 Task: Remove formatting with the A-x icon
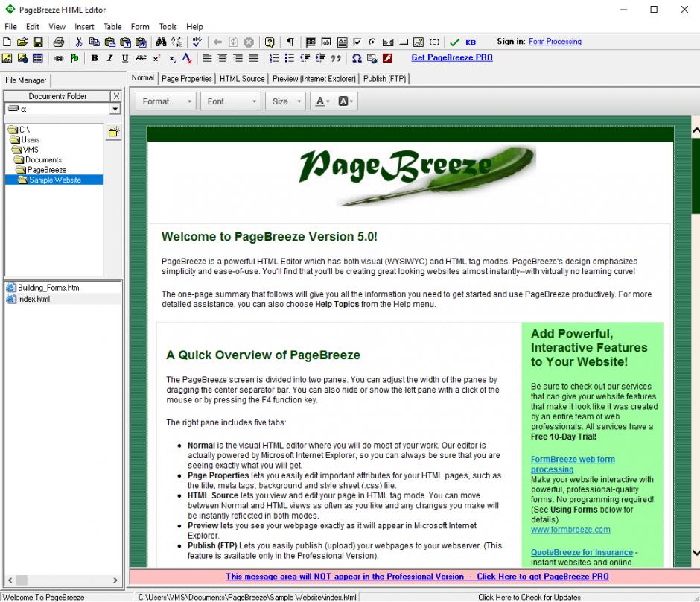tap(187, 58)
